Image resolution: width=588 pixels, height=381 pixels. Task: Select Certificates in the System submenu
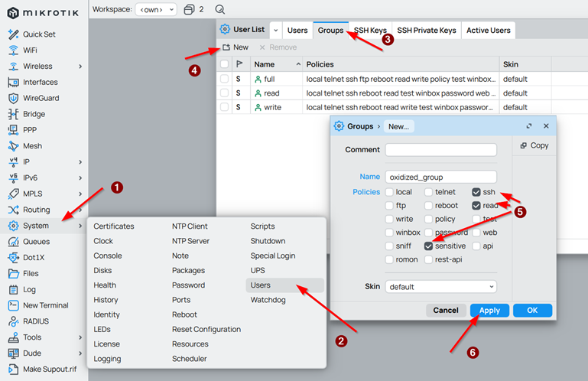point(114,226)
